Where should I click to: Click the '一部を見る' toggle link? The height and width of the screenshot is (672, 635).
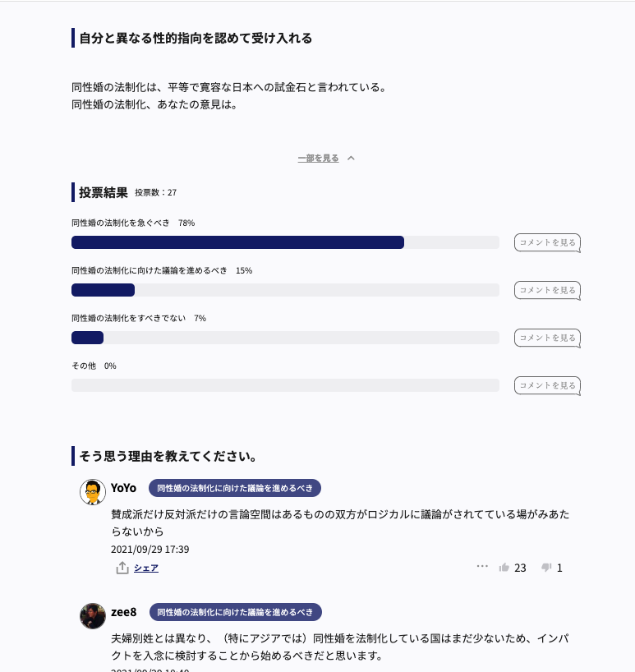point(318,158)
